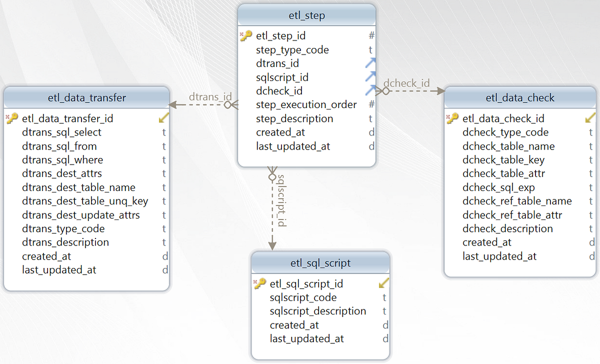This screenshot has height=364, width=600.
Task: Select the foreign key arrow icon next to dtrans_id
Action: 370,63
